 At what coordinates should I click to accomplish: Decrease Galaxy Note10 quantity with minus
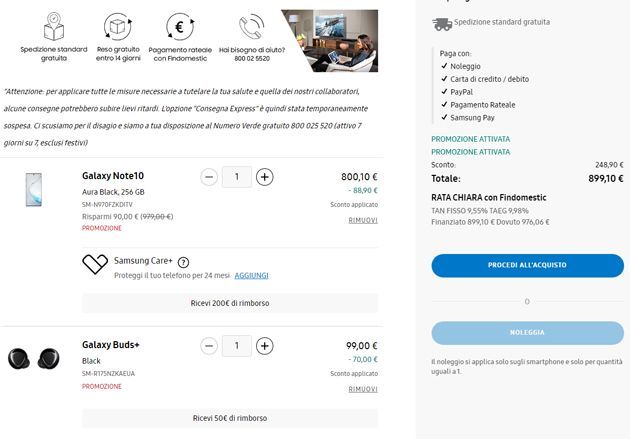point(208,177)
